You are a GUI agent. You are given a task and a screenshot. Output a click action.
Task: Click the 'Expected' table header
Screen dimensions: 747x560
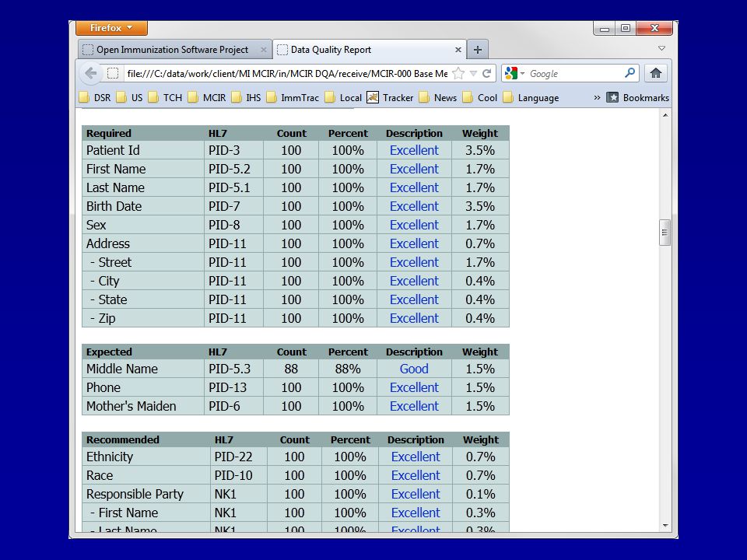click(x=109, y=352)
